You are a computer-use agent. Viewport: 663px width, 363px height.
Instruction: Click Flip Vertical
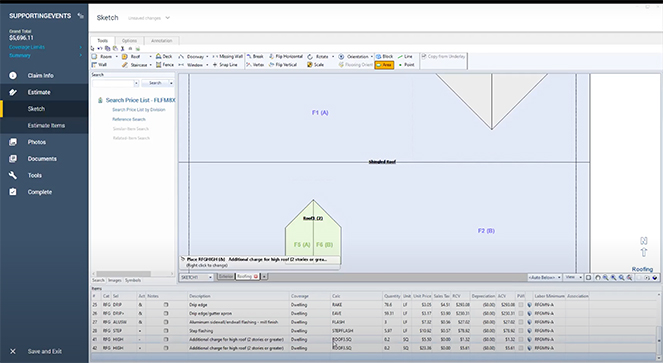pyautogui.click(x=283, y=65)
